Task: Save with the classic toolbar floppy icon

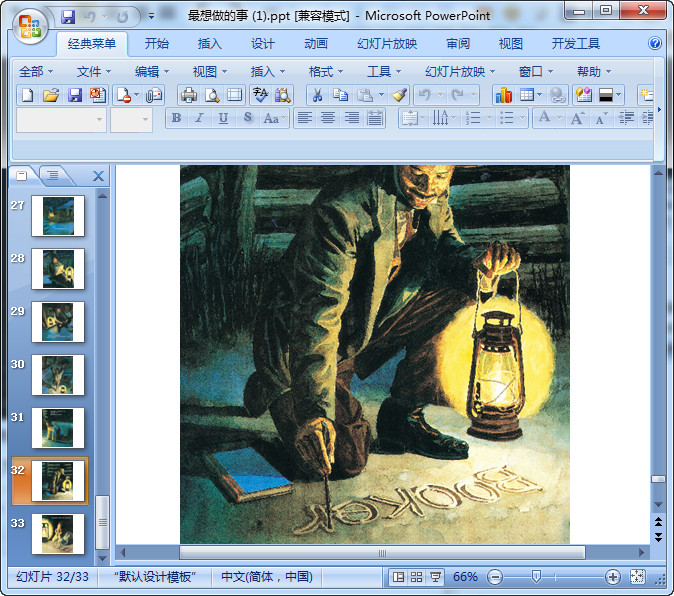Action: [x=75, y=95]
